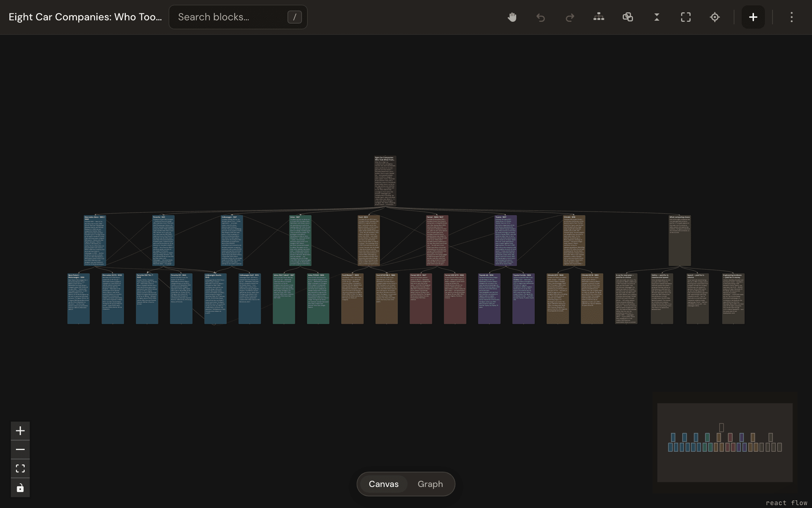The image size is (812, 508).
Task: Select the root Eight Car Companies block
Action: tap(385, 181)
